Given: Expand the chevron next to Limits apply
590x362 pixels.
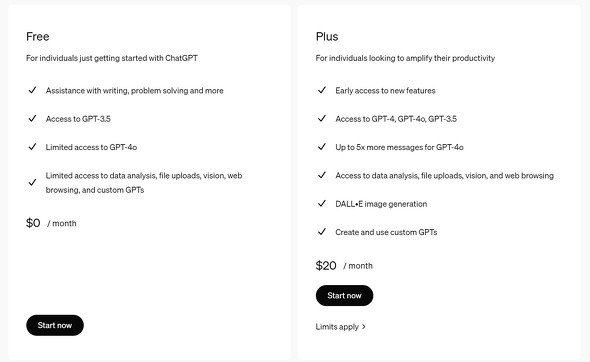Looking at the screenshot, I should [363, 327].
